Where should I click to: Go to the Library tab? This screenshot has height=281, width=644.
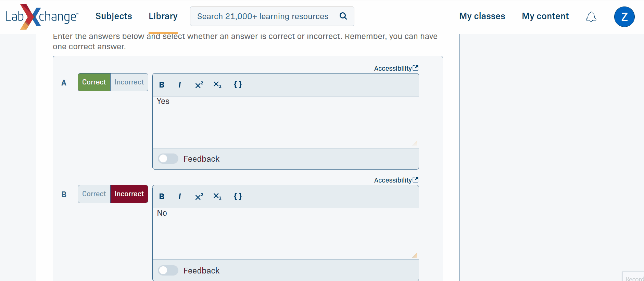pyautogui.click(x=163, y=16)
